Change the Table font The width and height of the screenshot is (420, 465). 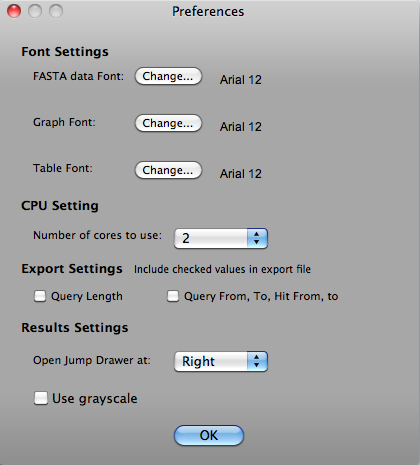tap(168, 170)
